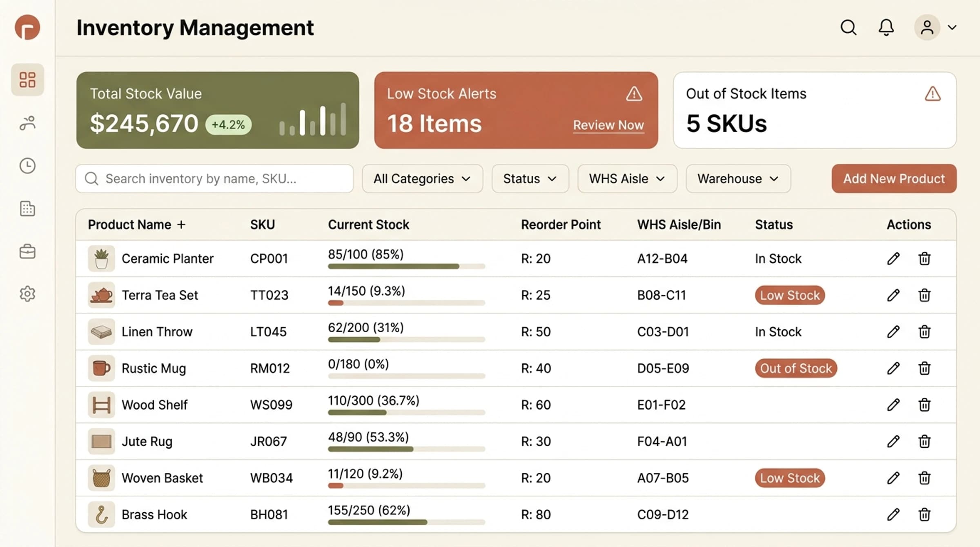The height and width of the screenshot is (547, 980).
Task: Edit the Ceramic Planter row
Action: coord(893,258)
